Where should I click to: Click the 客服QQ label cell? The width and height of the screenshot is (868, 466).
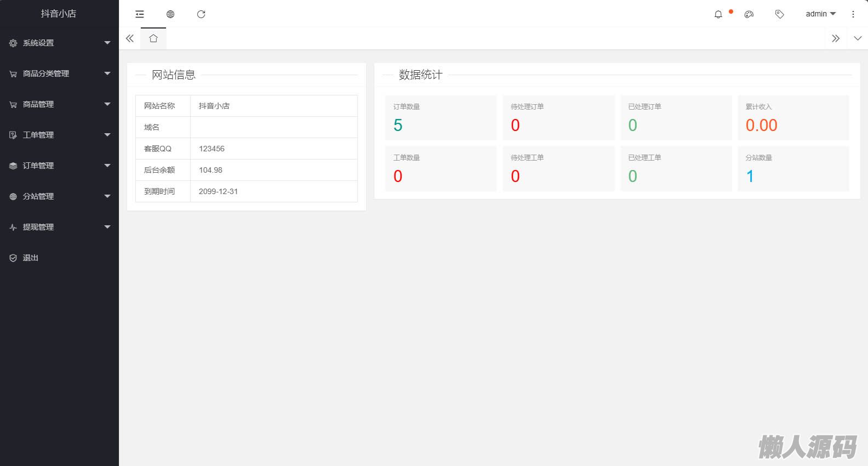[x=163, y=149]
